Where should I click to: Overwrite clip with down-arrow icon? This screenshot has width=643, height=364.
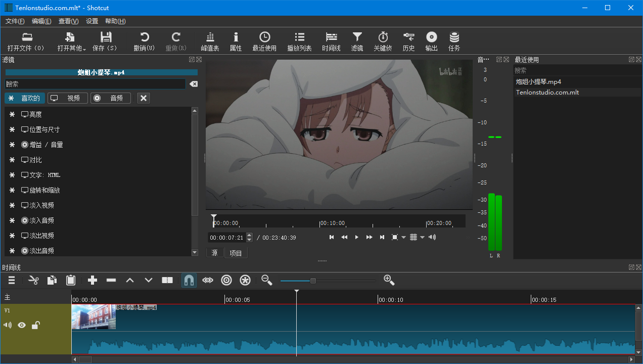[149, 280]
